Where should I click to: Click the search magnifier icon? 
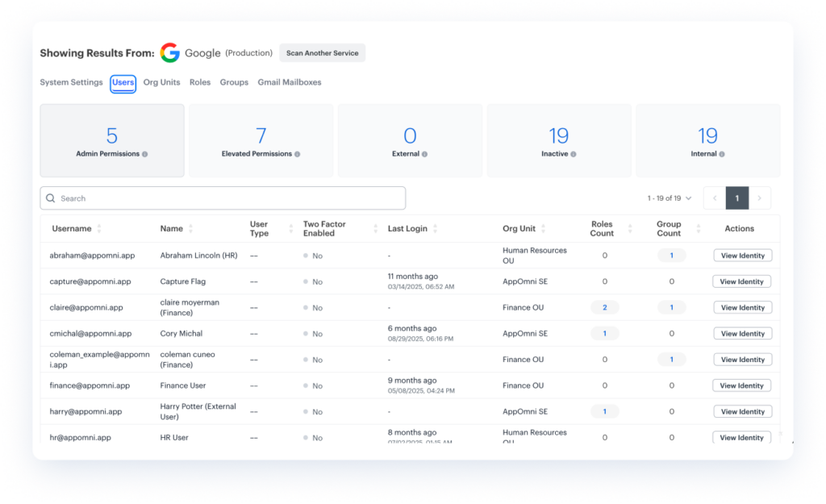coord(51,198)
